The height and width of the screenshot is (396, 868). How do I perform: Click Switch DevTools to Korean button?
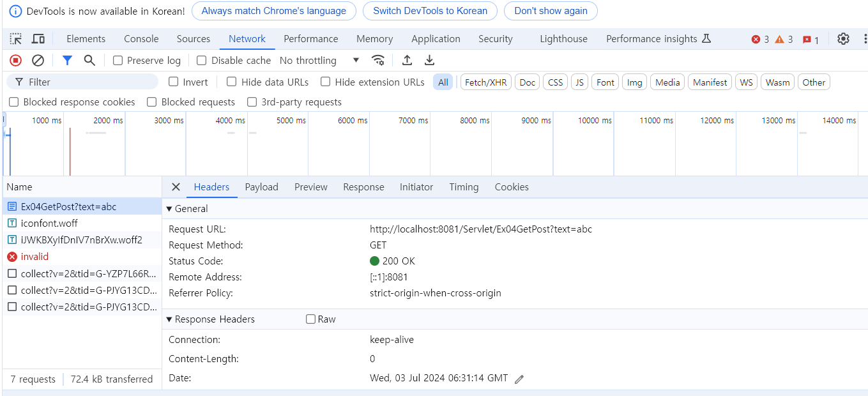430,11
